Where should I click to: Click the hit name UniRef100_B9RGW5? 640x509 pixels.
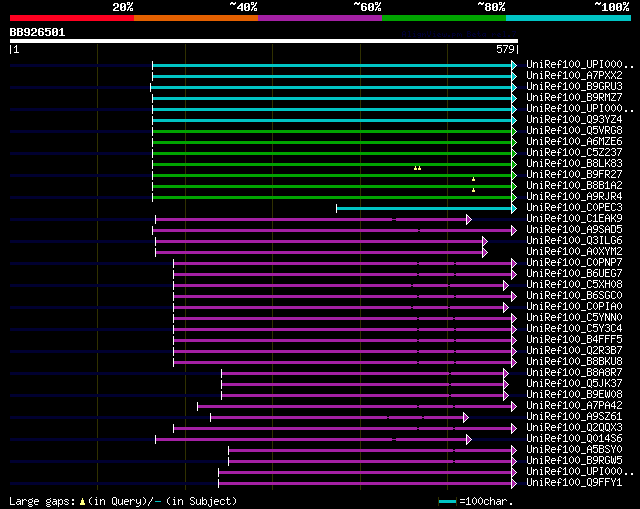click(x=574, y=460)
